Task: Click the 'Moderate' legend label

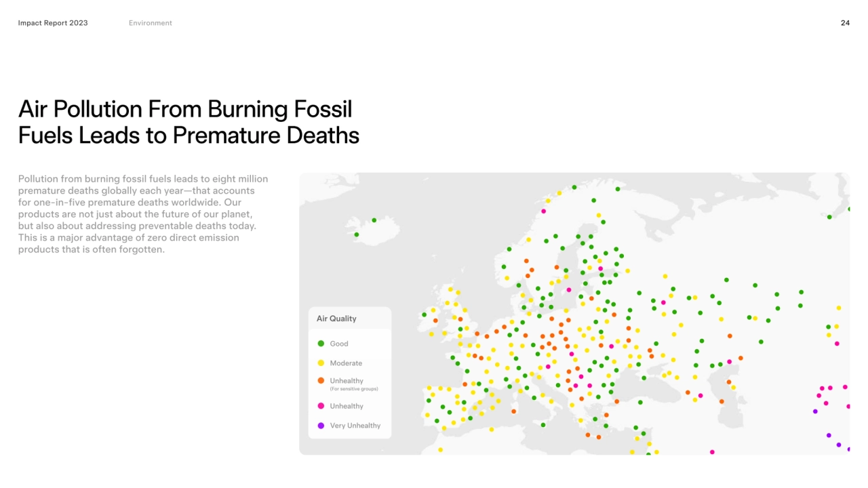Action: pos(346,363)
